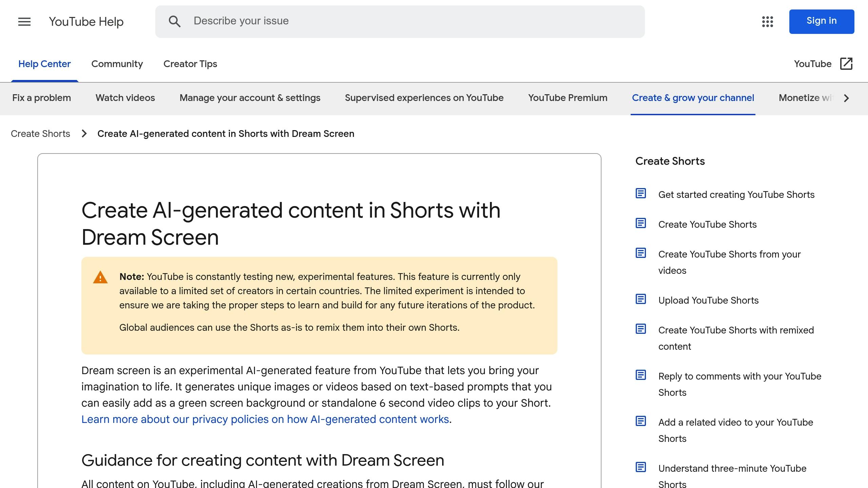
Task: Click the search magnifier icon
Action: pos(175,21)
